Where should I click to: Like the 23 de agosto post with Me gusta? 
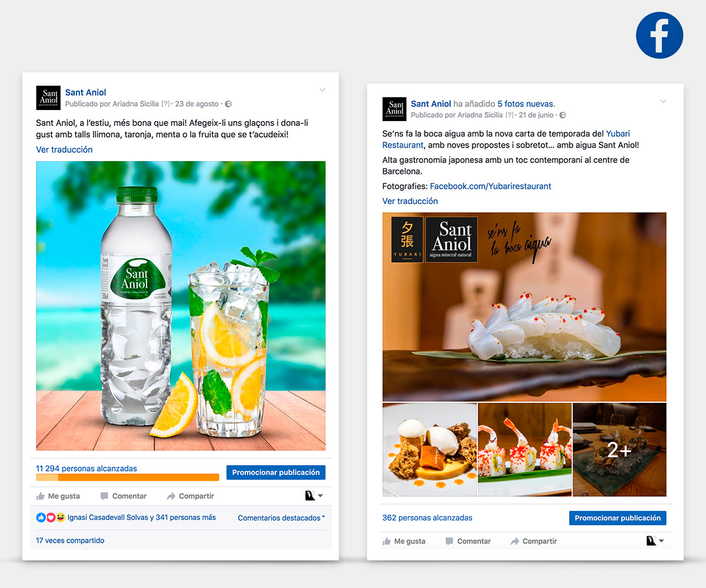click(x=58, y=496)
